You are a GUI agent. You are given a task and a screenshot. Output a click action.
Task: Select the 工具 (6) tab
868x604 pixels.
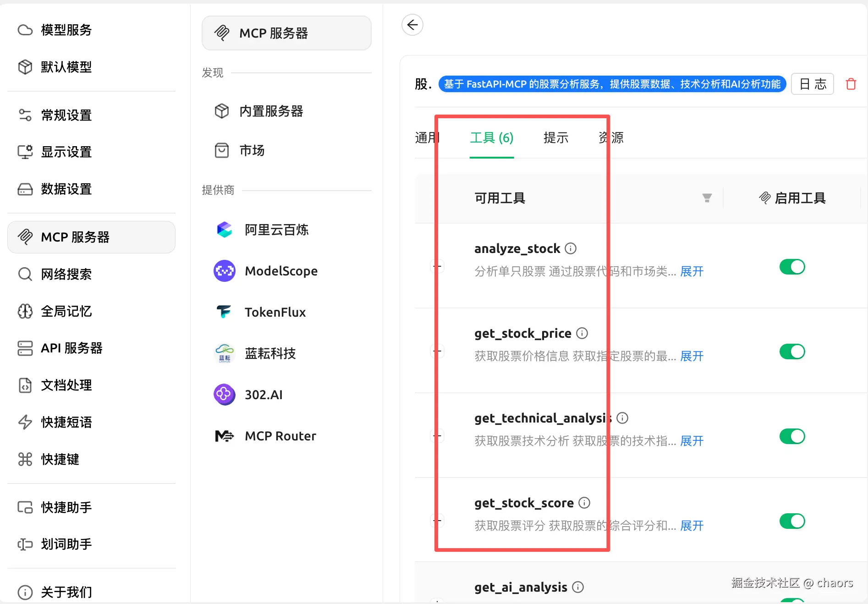click(x=492, y=137)
